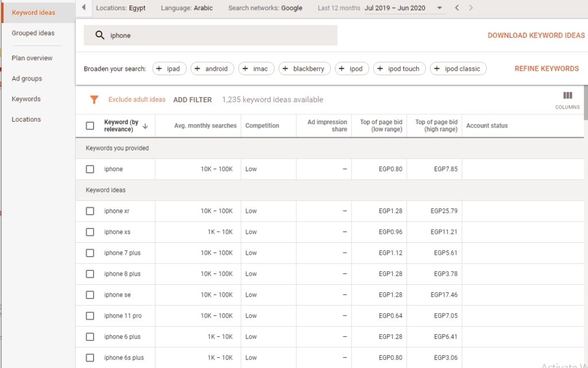Sort by Top of page bid (high range)
This screenshot has width=588, height=368.
[436, 126]
